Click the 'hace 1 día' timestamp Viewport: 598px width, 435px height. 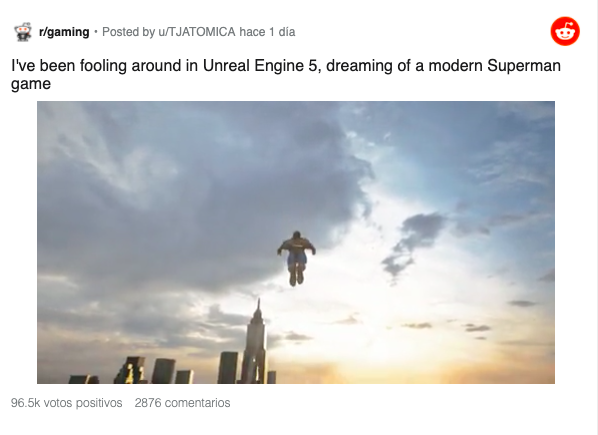tap(267, 32)
